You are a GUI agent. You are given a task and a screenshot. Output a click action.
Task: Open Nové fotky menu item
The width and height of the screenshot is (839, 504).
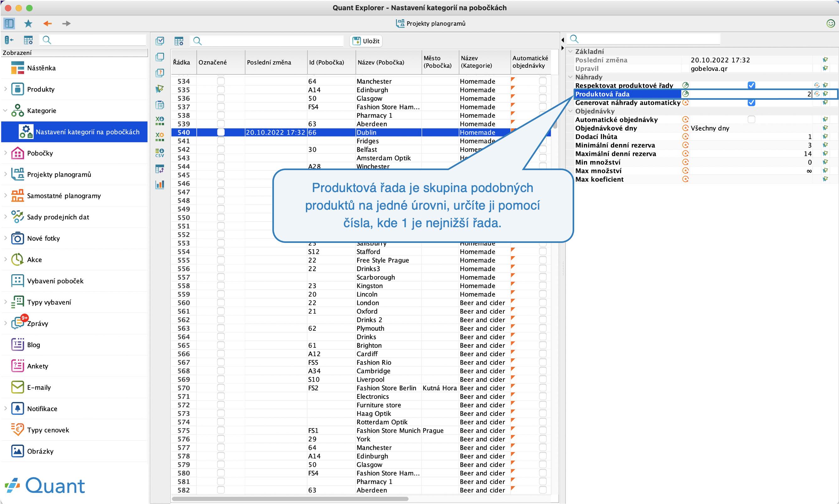74,239
